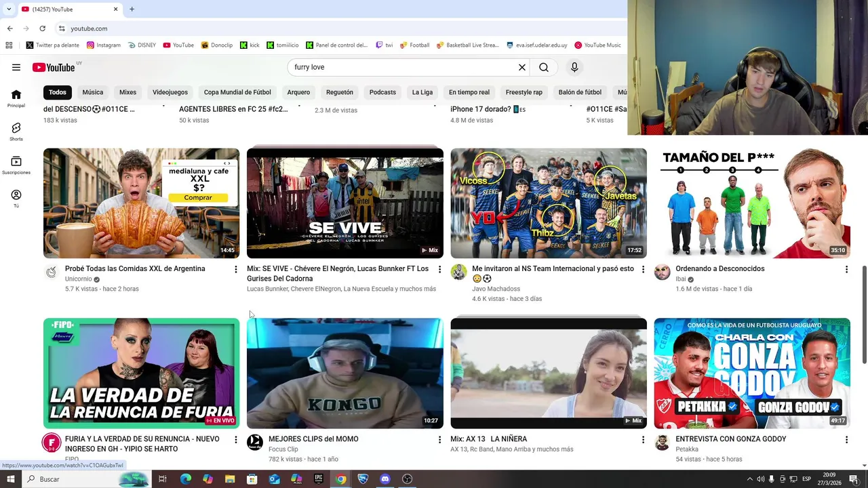Click the magnifier search button
Viewport: 868px width, 488px height.
[544, 67]
